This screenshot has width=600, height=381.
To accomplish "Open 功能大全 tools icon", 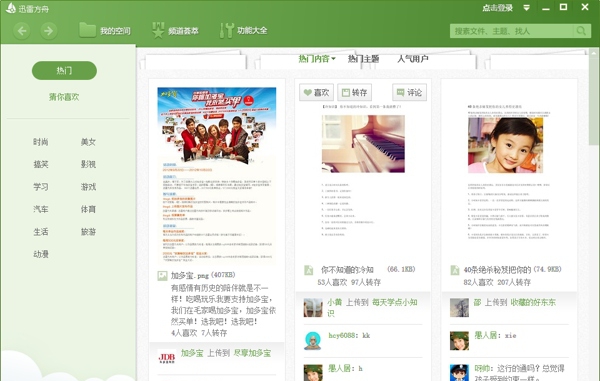I will (x=226, y=30).
